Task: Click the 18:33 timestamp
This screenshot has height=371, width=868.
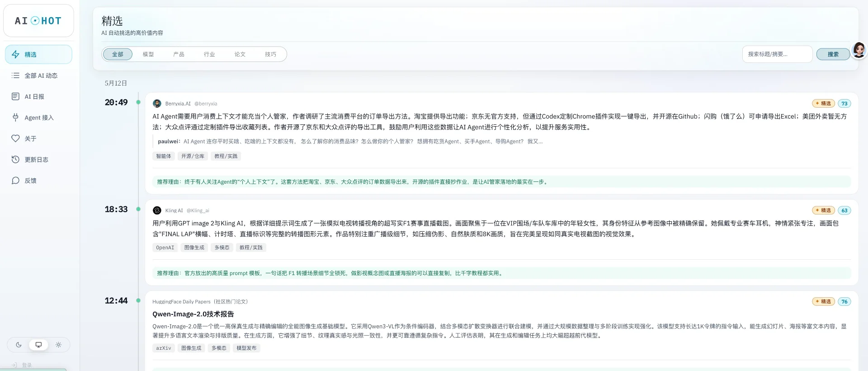Action: pyautogui.click(x=116, y=209)
